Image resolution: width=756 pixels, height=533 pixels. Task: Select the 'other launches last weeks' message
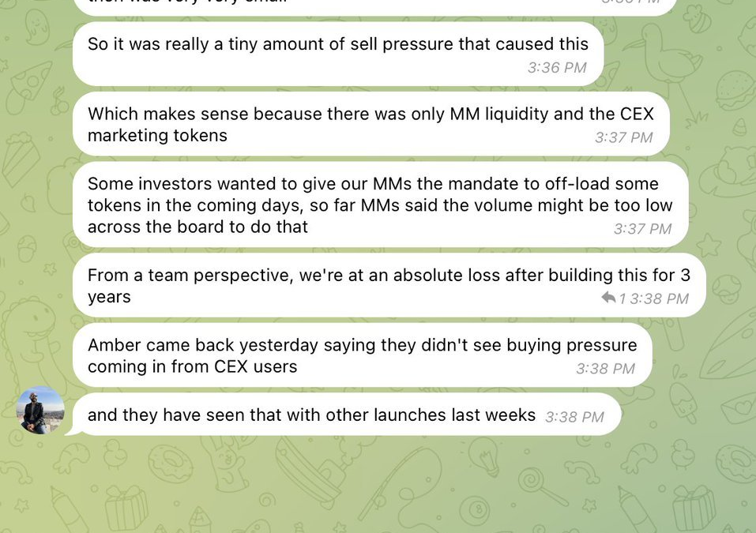click(x=347, y=415)
